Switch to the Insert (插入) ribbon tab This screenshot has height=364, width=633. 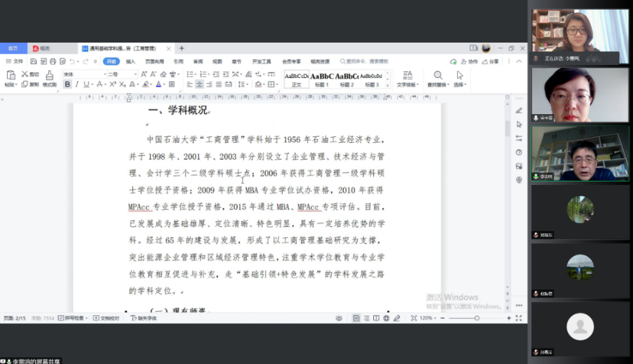point(131,62)
